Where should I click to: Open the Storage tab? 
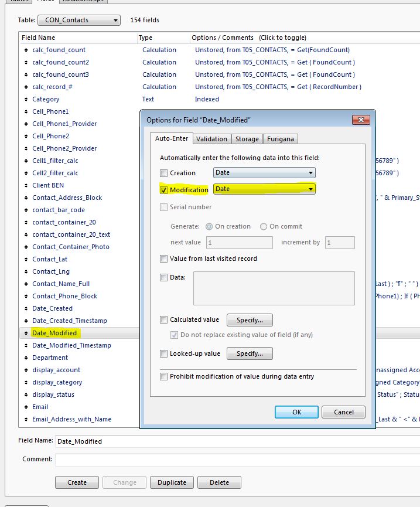(x=247, y=139)
